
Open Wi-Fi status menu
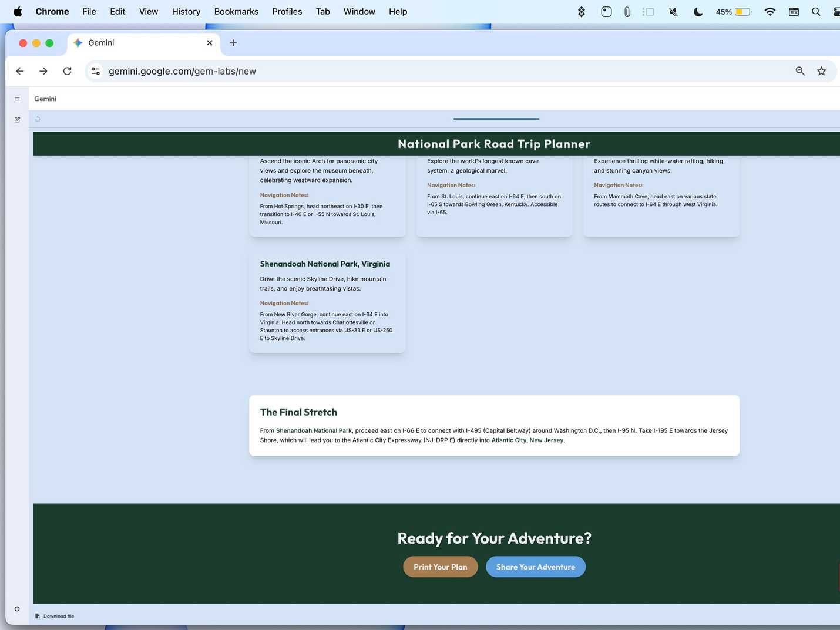pos(770,12)
